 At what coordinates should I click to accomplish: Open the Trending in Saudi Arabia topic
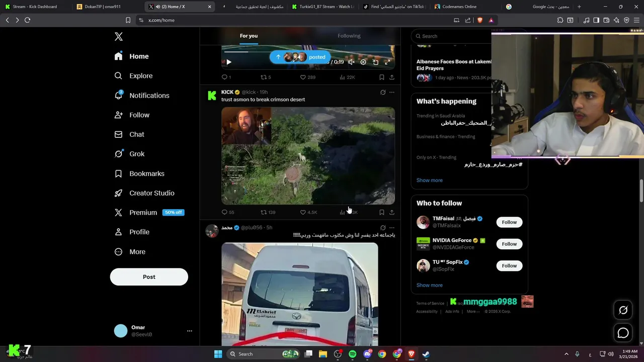tap(454, 120)
